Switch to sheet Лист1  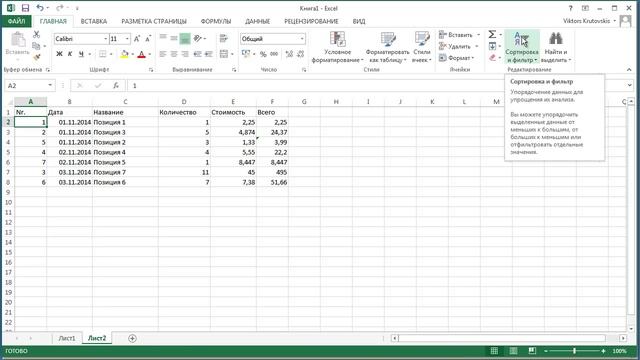67,338
